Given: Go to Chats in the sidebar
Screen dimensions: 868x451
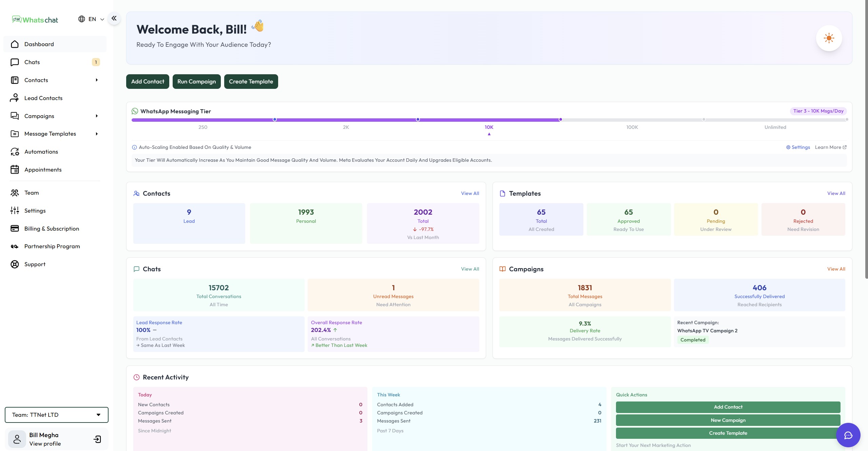Looking at the screenshot, I should (32, 62).
